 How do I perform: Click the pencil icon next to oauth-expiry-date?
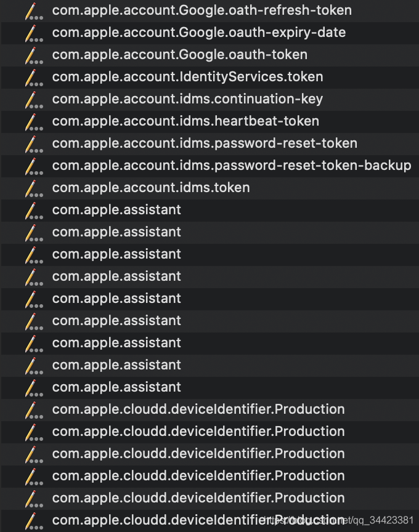(x=34, y=34)
